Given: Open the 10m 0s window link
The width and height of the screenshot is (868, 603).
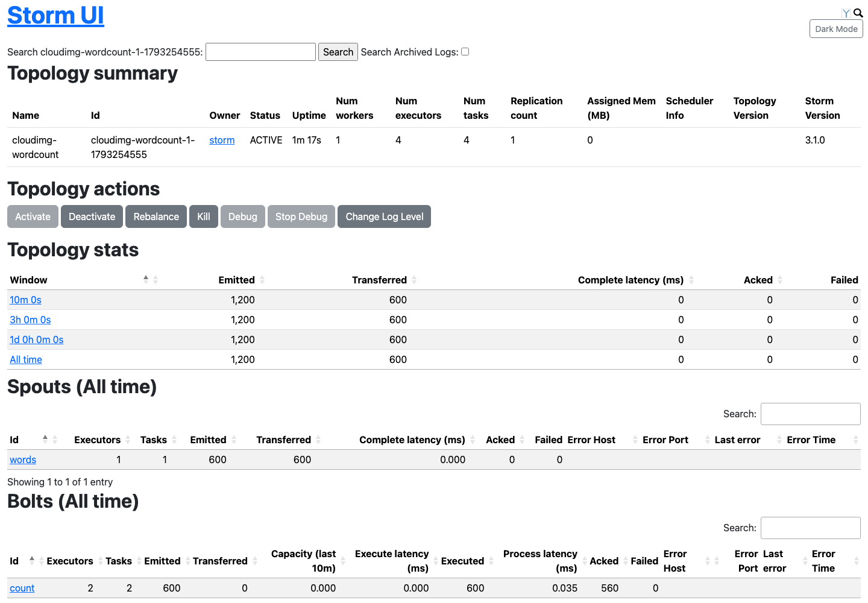Looking at the screenshot, I should (25, 300).
